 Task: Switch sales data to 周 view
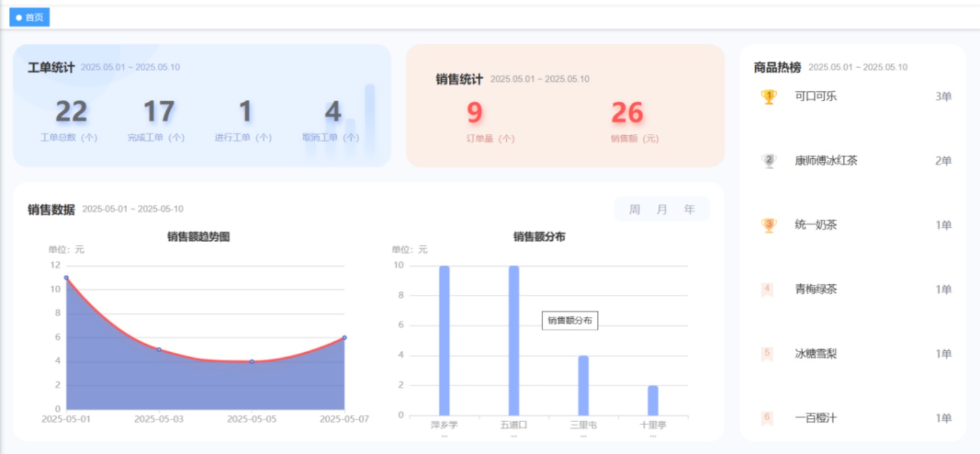634,209
